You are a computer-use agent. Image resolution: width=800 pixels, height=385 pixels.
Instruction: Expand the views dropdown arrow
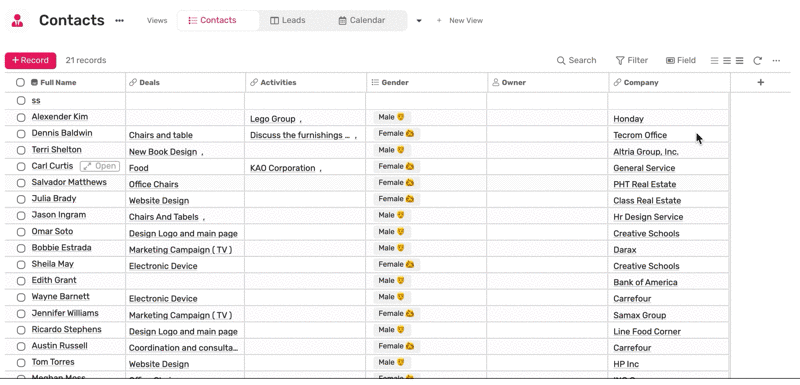click(419, 21)
